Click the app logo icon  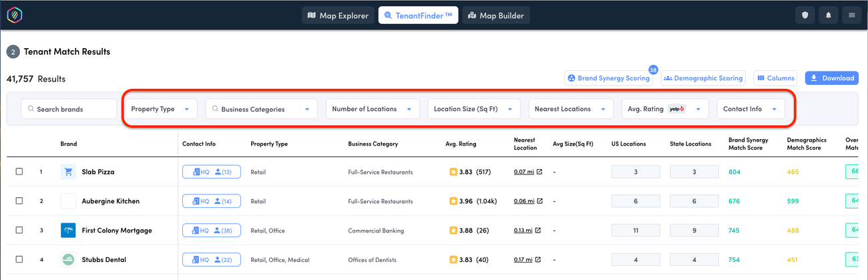(x=15, y=15)
